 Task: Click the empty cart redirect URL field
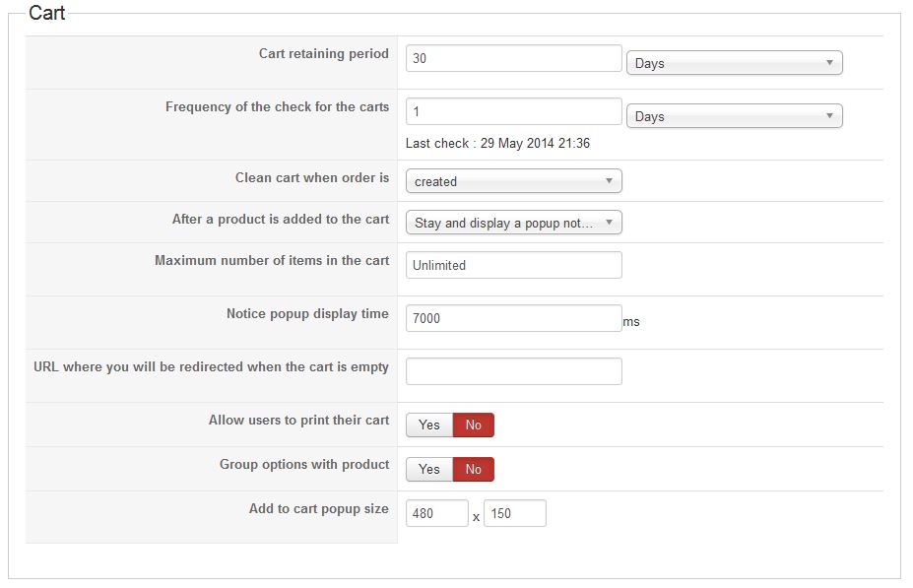click(513, 371)
